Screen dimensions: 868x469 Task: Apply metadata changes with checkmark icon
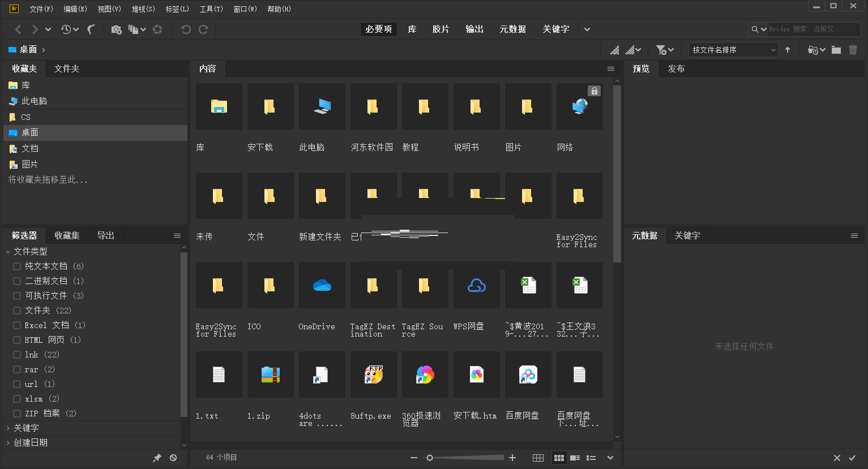[852, 458]
